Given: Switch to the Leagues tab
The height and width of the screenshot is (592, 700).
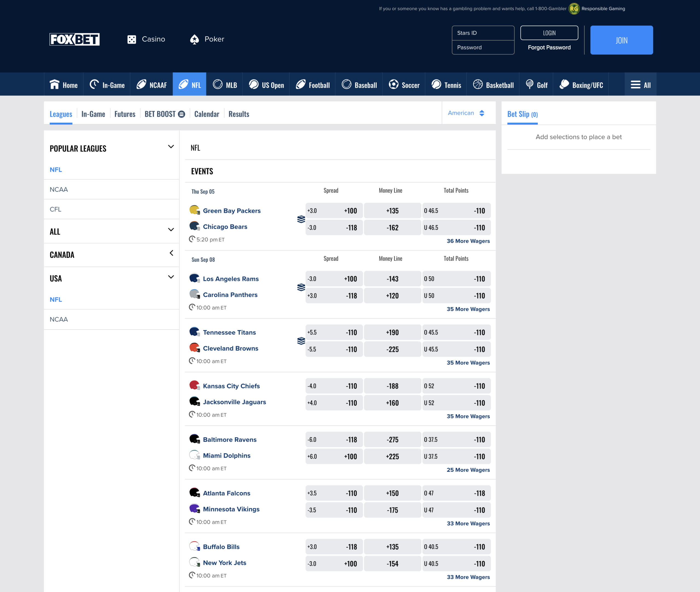Looking at the screenshot, I should (x=61, y=114).
